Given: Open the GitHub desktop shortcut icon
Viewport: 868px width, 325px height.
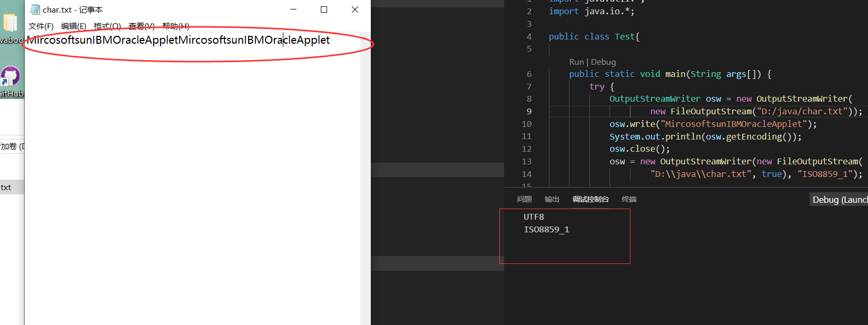Looking at the screenshot, I should pyautogui.click(x=11, y=82).
